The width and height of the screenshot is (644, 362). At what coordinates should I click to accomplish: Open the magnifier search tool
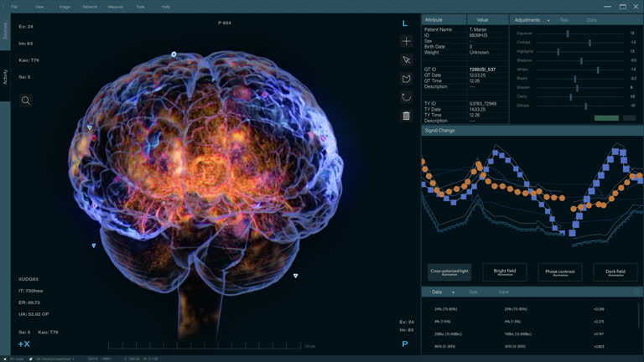tap(25, 101)
